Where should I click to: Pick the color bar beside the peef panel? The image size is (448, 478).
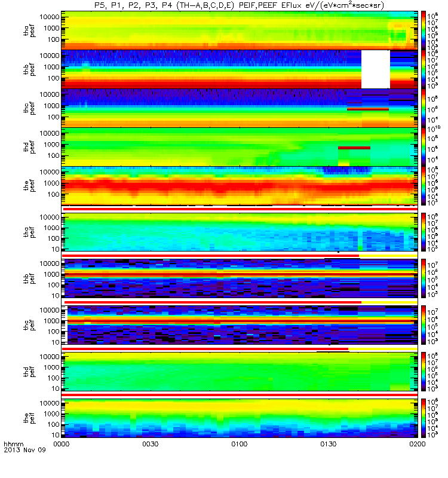(424, 186)
